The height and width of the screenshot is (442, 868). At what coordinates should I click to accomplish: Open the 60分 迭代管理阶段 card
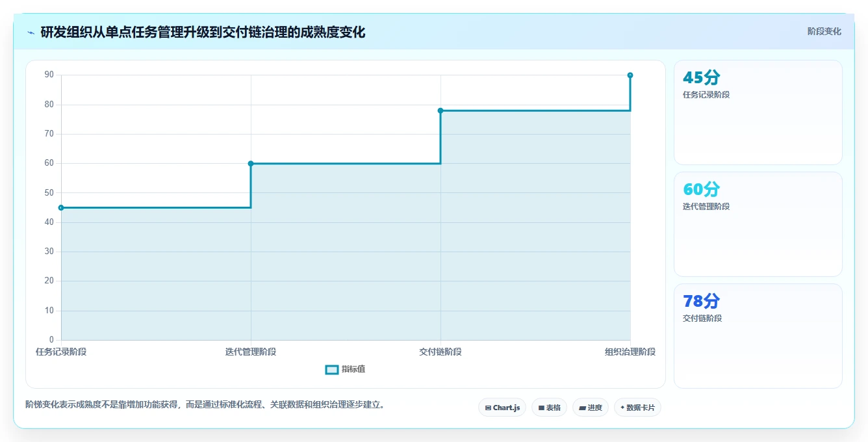tap(758, 224)
